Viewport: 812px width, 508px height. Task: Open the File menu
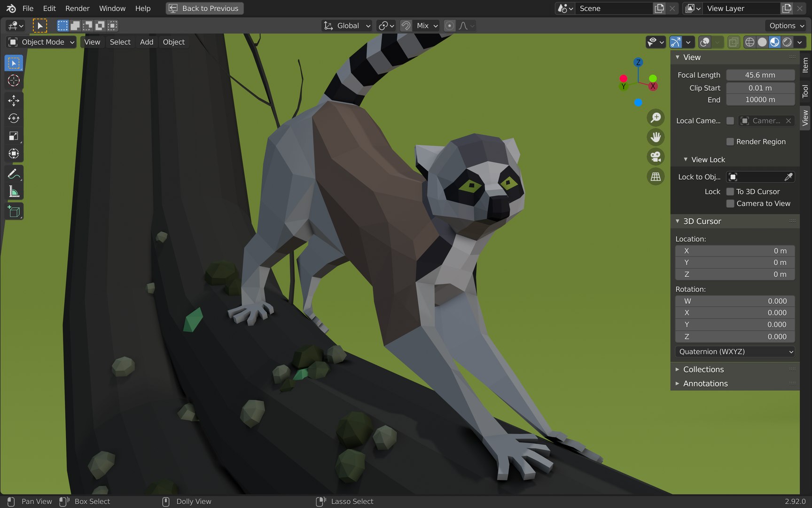pos(28,8)
